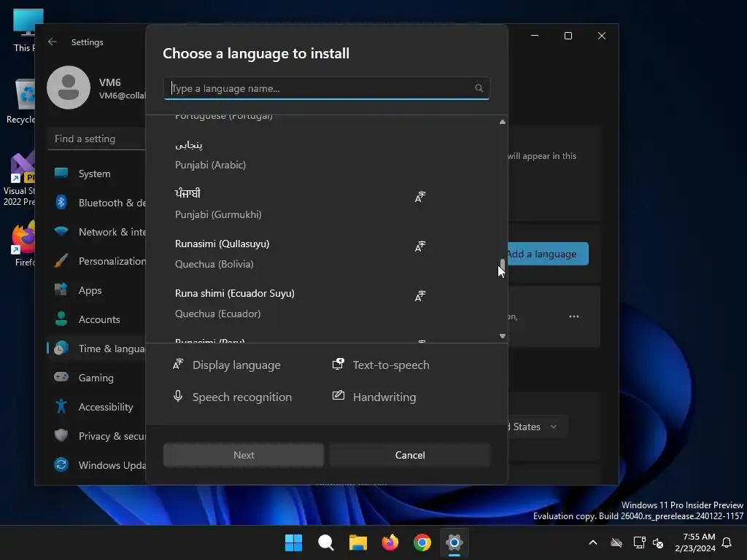
Task: Click Add a language button
Action: coord(547,254)
